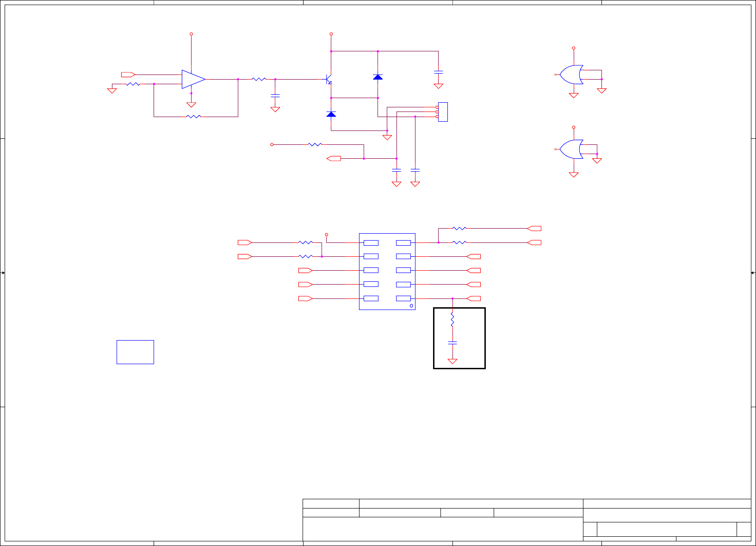Select the capacitor inside the black-bordered box
This screenshot has height=546, width=756.
click(x=452, y=343)
